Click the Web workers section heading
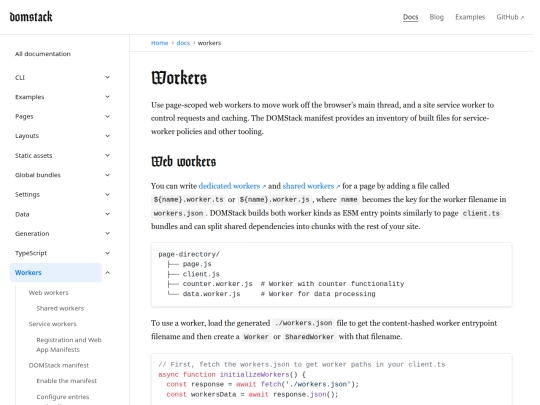The image size is (540, 405). tap(184, 162)
